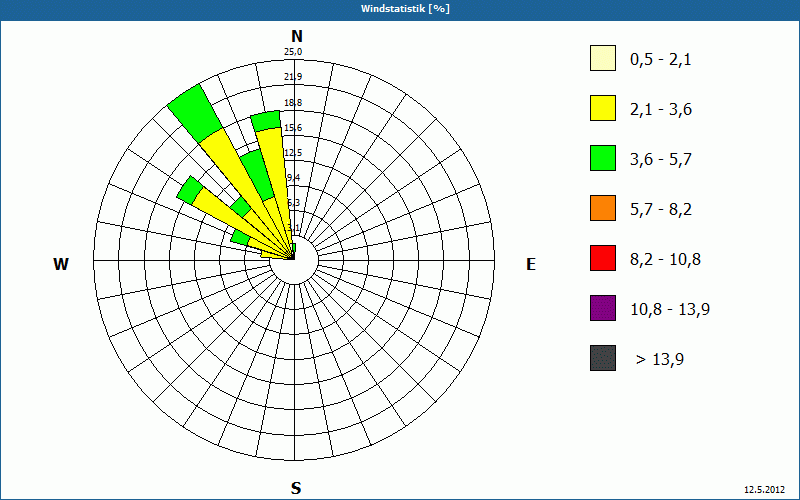This screenshot has height=500, width=800.
Task: Click the longest green northwest wind segment
Action: (x=194, y=113)
